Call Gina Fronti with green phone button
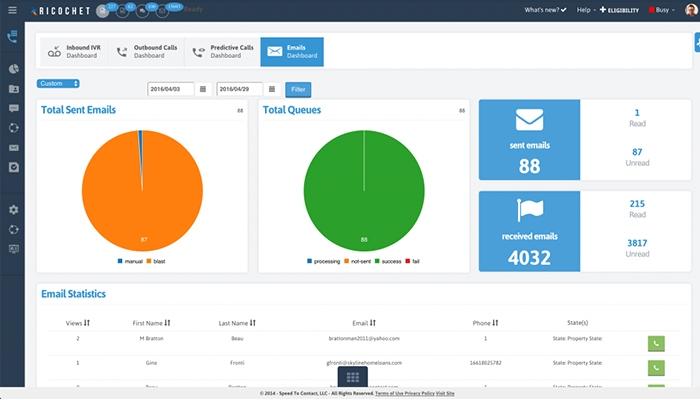 pyautogui.click(x=656, y=368)
